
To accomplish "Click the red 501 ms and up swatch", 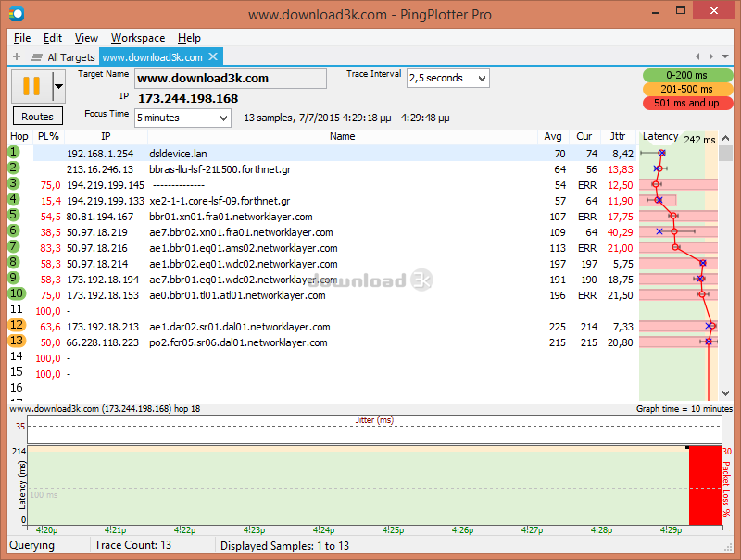I will 687,103.
